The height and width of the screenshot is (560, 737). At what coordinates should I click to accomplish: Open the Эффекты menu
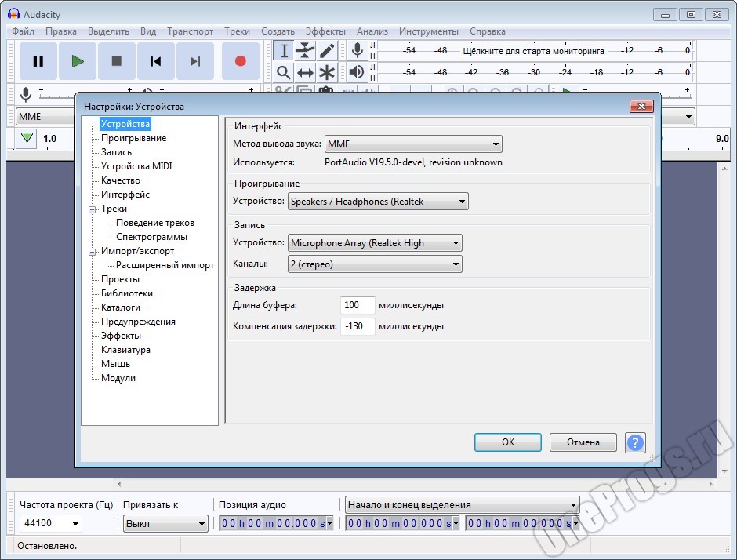pos(325,31)
